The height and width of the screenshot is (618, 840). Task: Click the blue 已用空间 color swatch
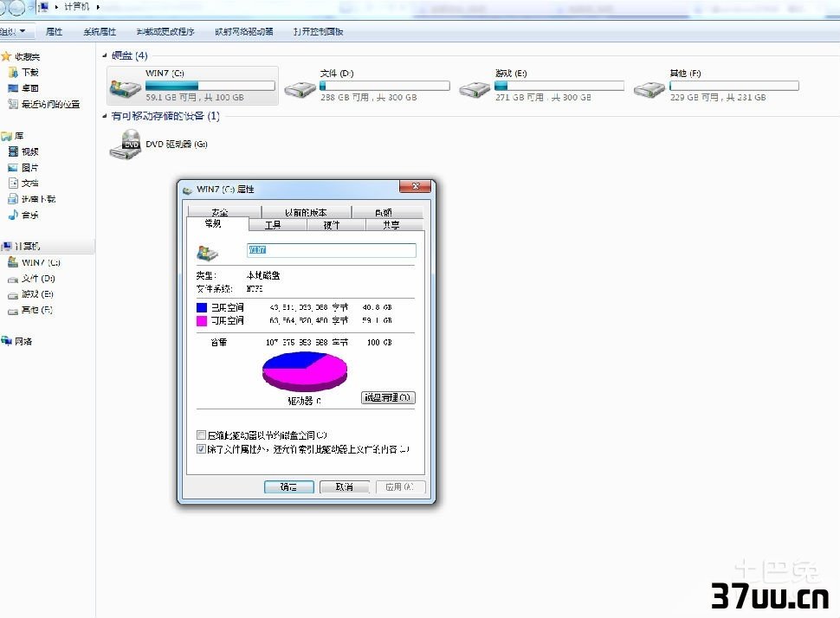tap(202, 307)
